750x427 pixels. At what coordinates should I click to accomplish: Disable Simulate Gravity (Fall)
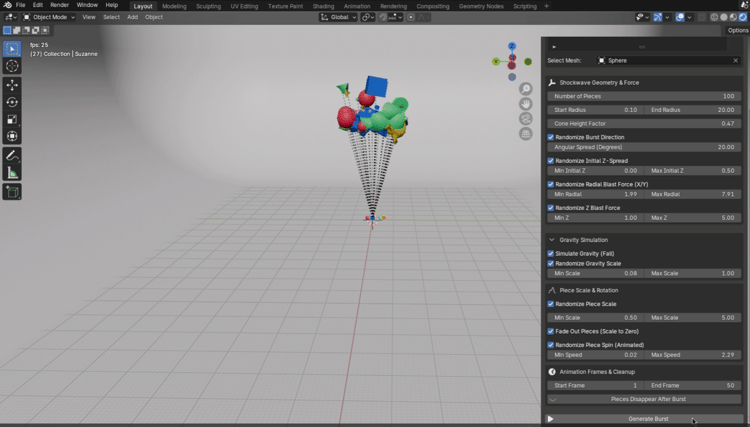[551, 253]
